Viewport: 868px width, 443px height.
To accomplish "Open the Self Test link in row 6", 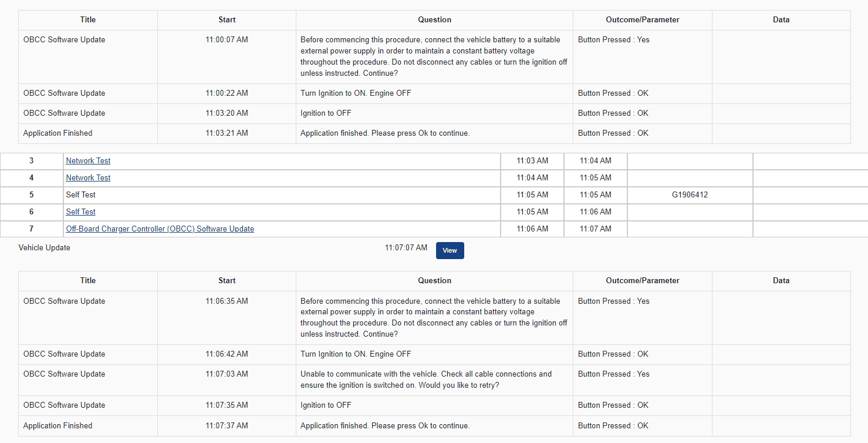I will pyautogui.click(x=80, y=212).
